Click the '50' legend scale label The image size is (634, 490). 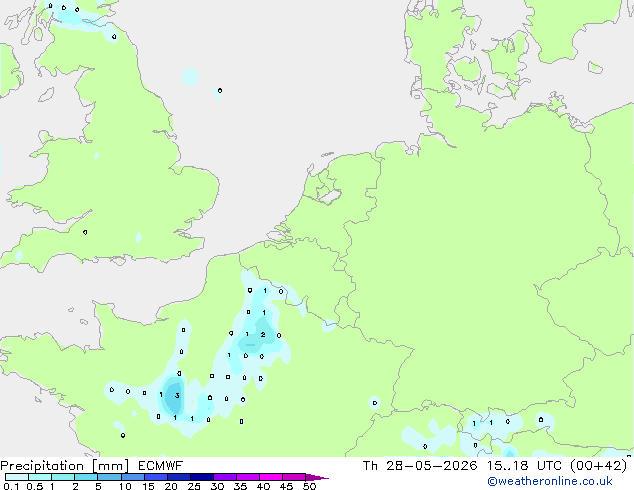click(310, 486)
